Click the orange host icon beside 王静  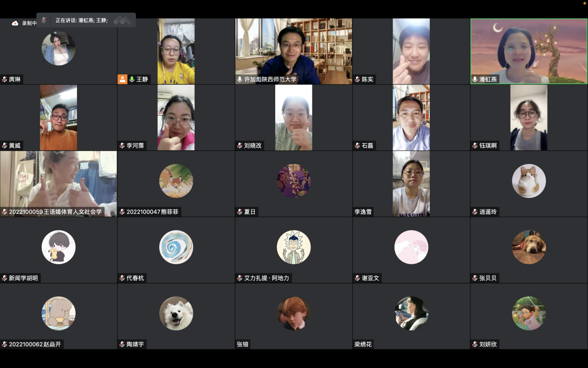pos(123,79)
